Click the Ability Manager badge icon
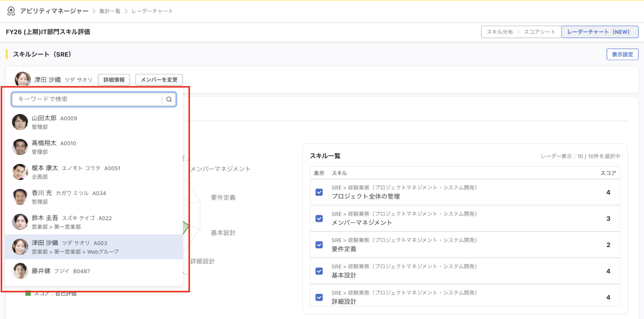The image size is (644, 319). [x=11, y=11]
